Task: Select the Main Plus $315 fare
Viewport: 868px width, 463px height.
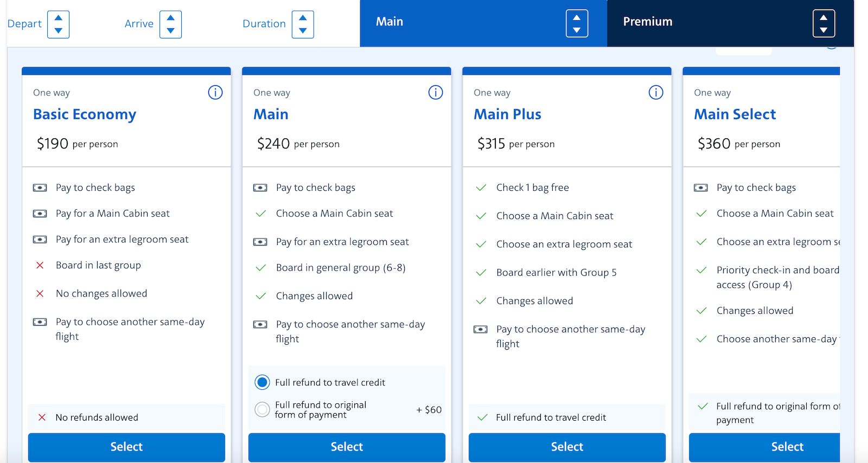Action: coord(567,447)
